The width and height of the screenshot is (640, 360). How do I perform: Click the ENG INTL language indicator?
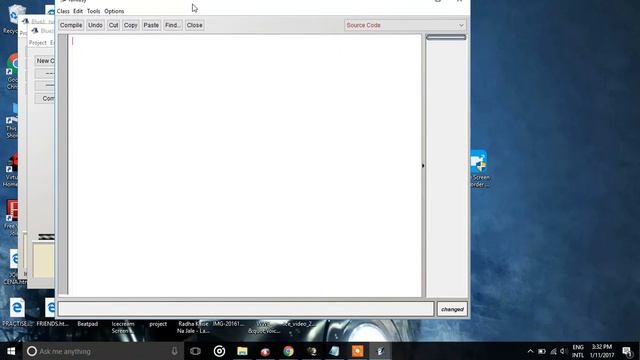[578, 351]
